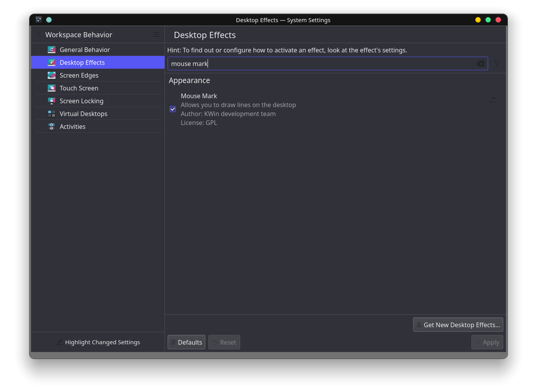Disable the Mouse Mark effect checkbox
The width and height of the screenshot is (537, 392).
(173, 109)
